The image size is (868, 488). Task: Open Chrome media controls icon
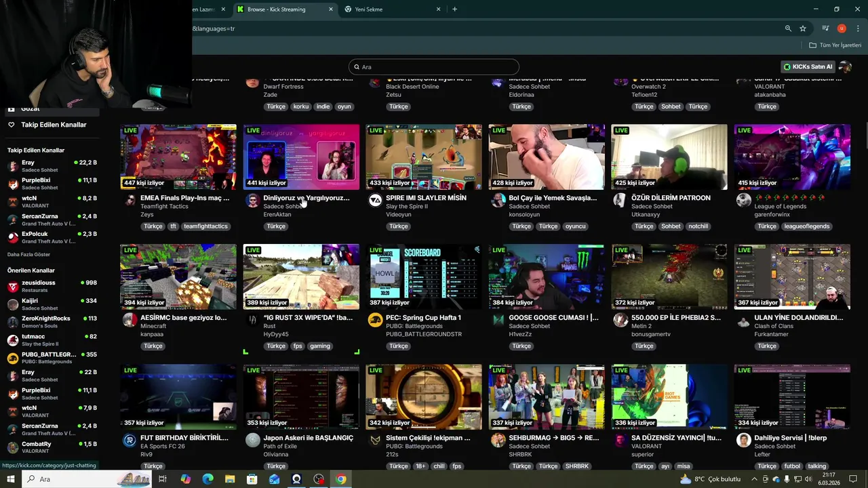tap(825, 28)
